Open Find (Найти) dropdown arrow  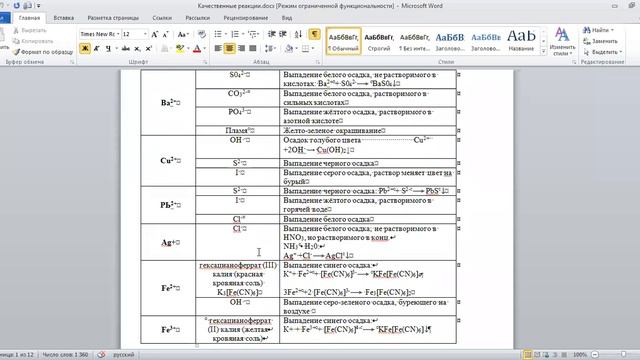pos(612,30)
